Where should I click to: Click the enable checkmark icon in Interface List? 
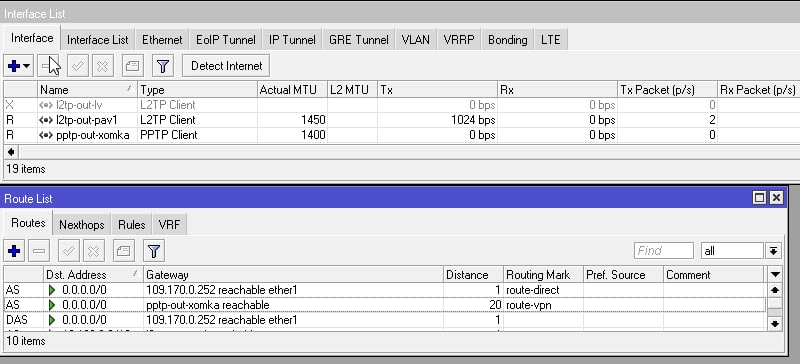79,66
